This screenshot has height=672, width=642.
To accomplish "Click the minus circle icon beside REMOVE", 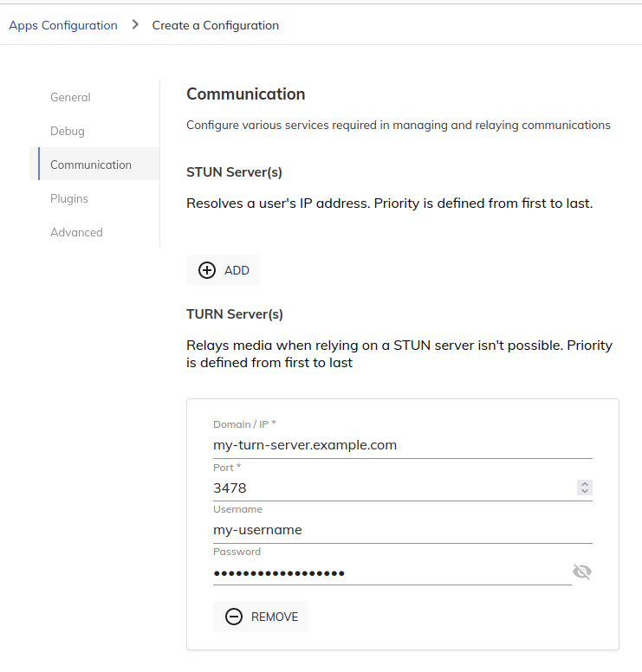I will [234, 617].
